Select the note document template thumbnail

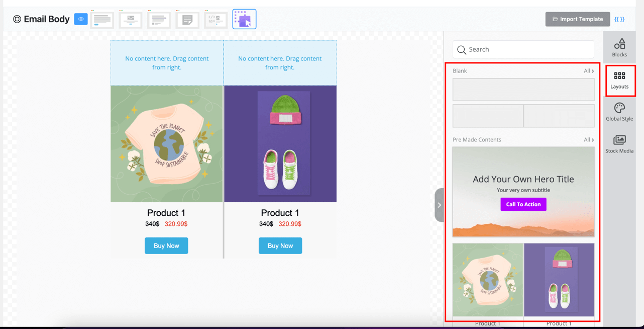coord(187,20)
